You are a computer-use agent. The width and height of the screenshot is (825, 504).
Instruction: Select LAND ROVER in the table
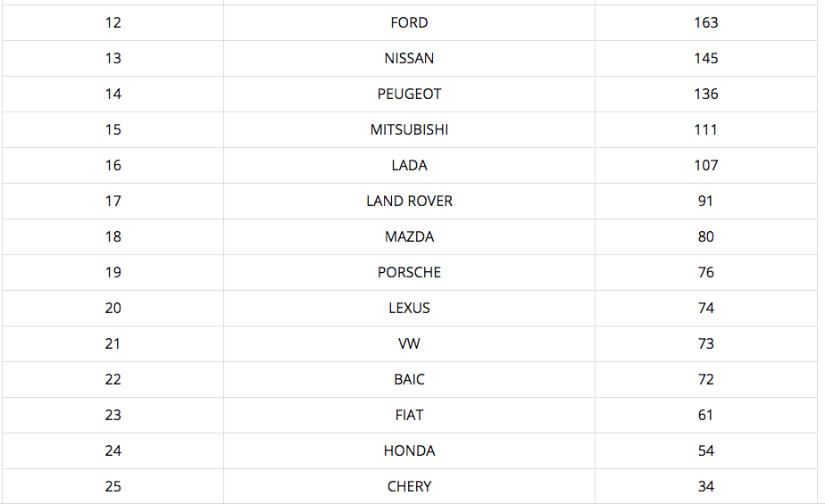[409, 202]
